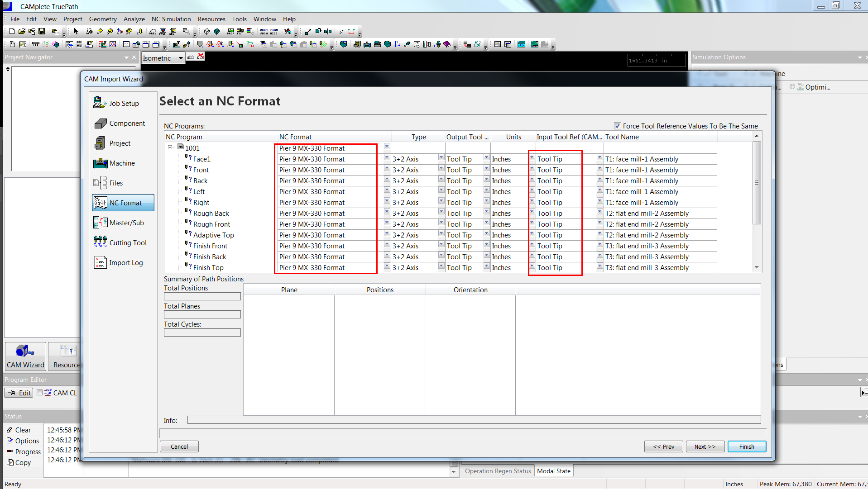Collapse the 1001 NC program tree node
Image resolution: width=868 pixels, height=489 pixels.
click(x=170, y=147)
